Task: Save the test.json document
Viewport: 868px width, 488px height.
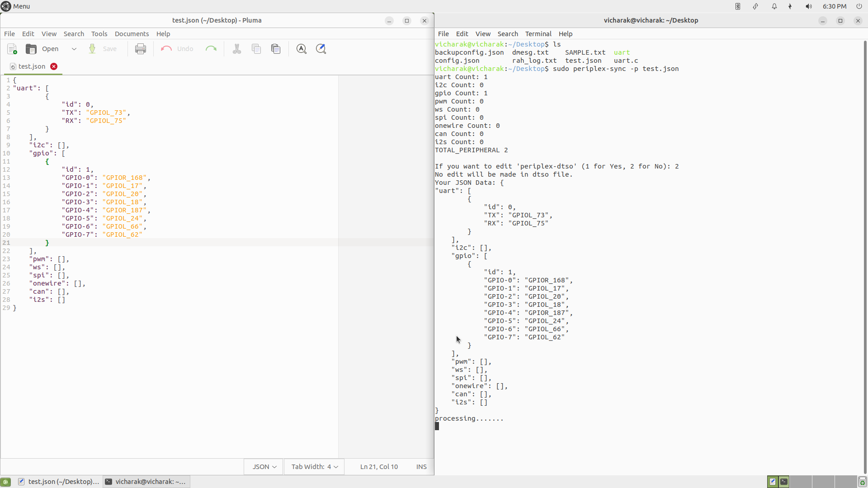Action: [103, 49]
